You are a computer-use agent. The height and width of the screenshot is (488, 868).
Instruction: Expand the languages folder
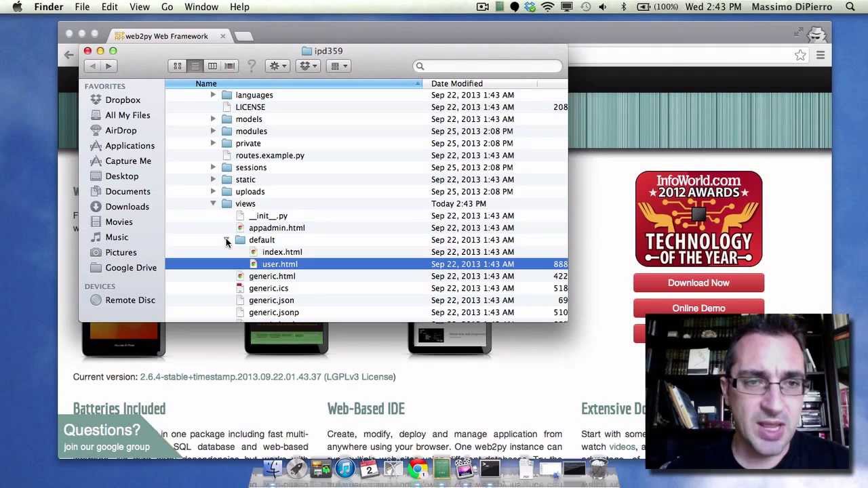point(213,95)
